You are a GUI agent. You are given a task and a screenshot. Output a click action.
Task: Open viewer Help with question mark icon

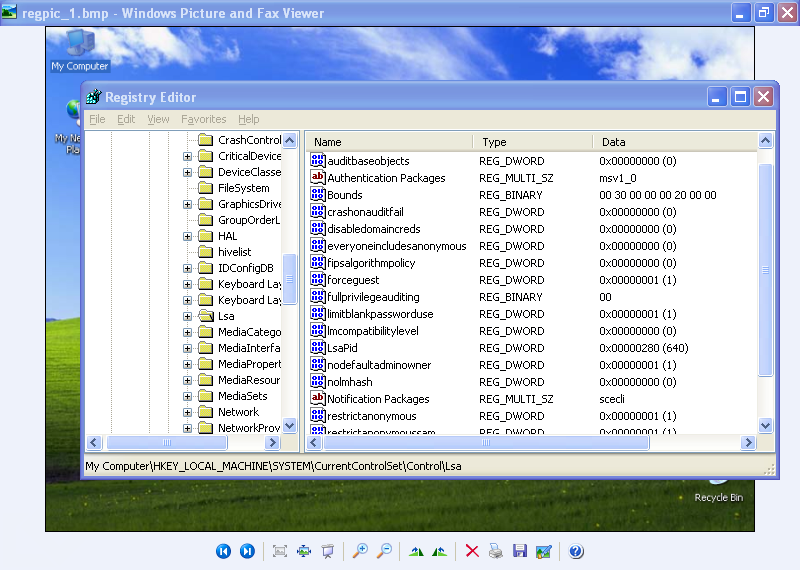pyautogui.click(x=576, y=551)
